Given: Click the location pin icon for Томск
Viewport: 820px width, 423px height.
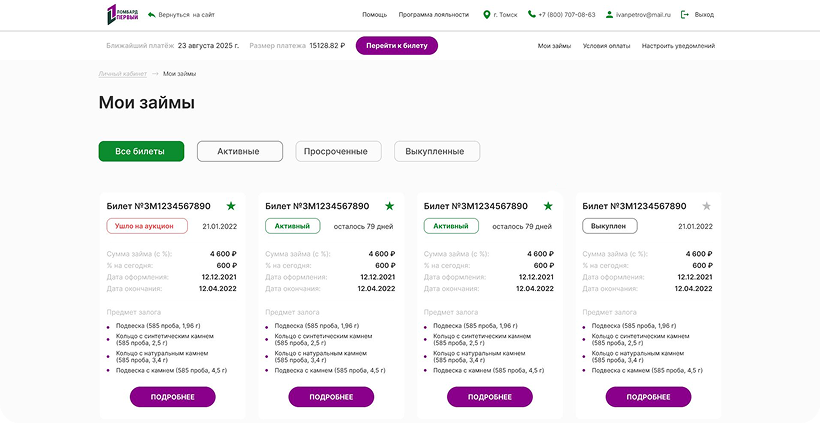Looking at the screenshot, I should (487, 15).
